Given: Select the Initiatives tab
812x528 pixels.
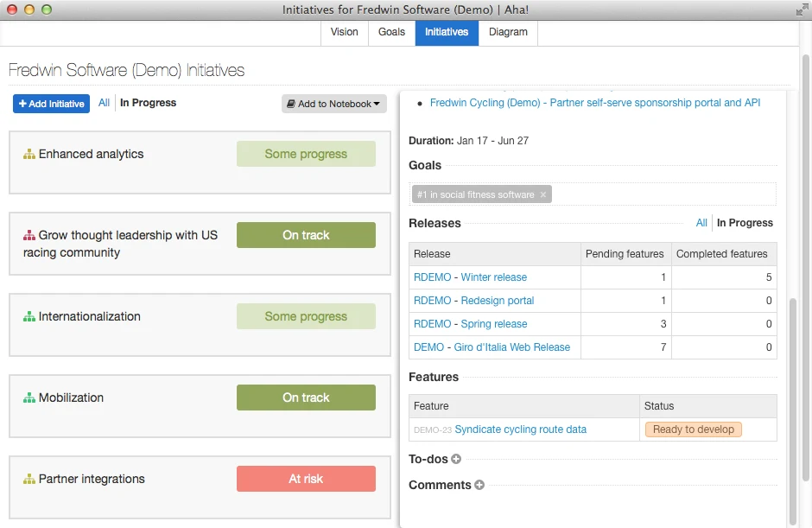Looking at the screenshot, I should tap(447, 32).
